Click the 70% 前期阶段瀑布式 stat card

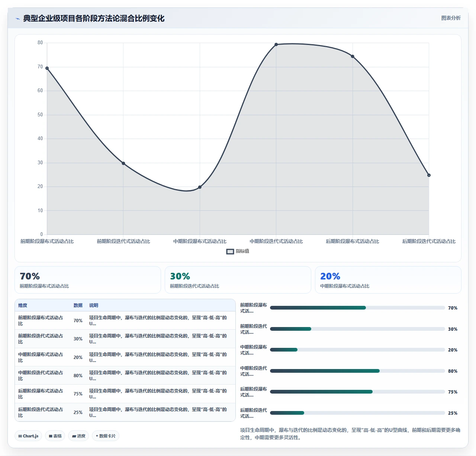(88, 280)
